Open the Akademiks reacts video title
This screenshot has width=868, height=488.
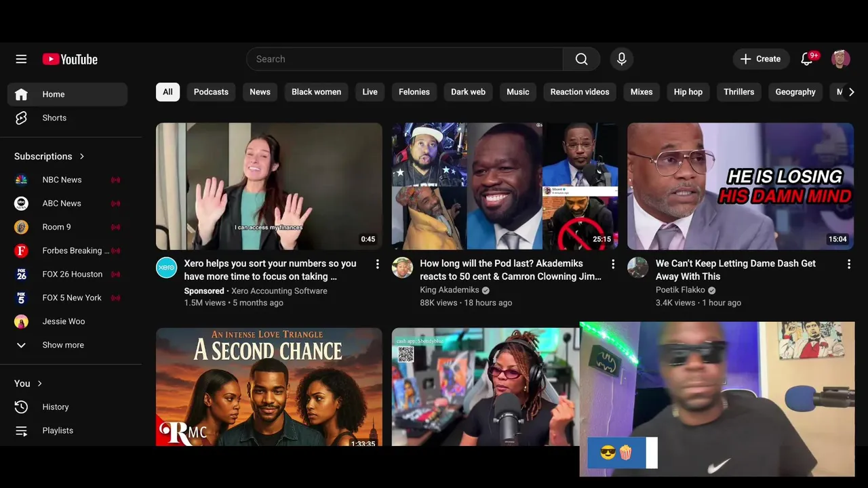coord(511,270)
